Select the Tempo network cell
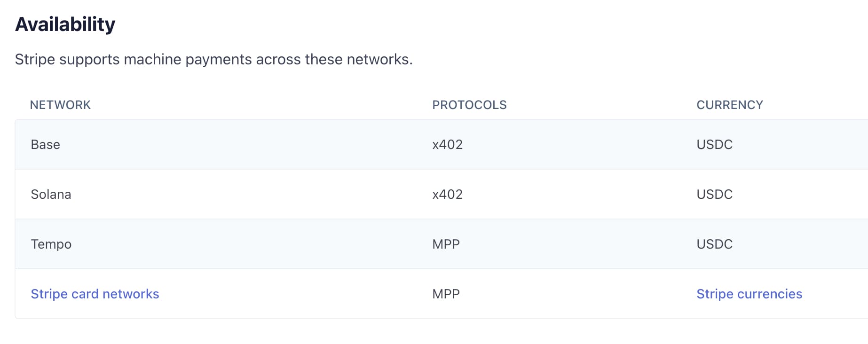 tap(51, 244)
